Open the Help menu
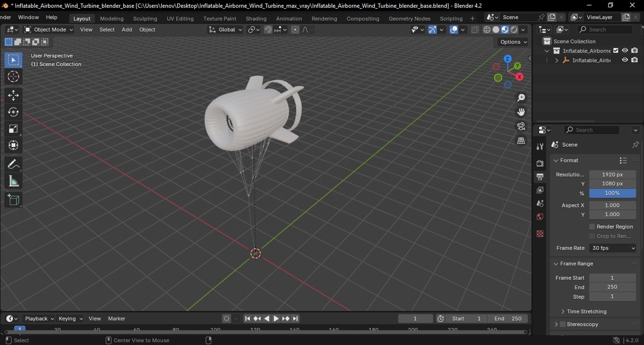This screenshot has height=345, width=644. (52, 17)
